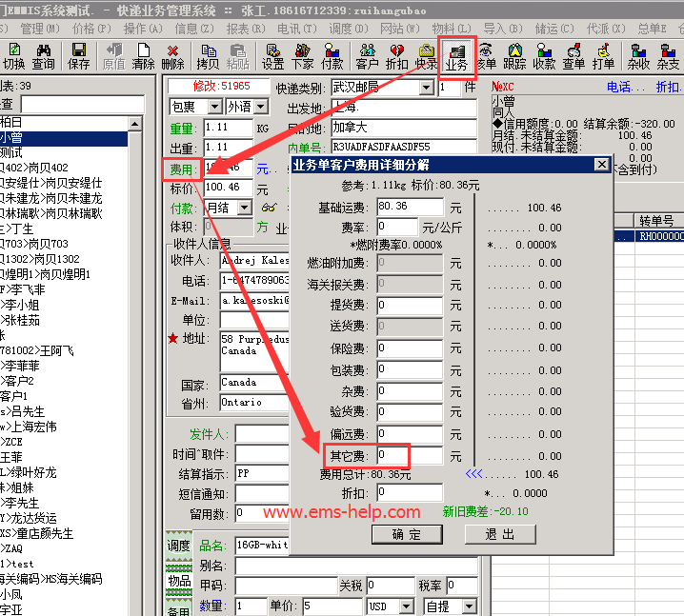The image size is (684, 616).
Task: Click the 确定 confirm button
Action: click(407, 534)
